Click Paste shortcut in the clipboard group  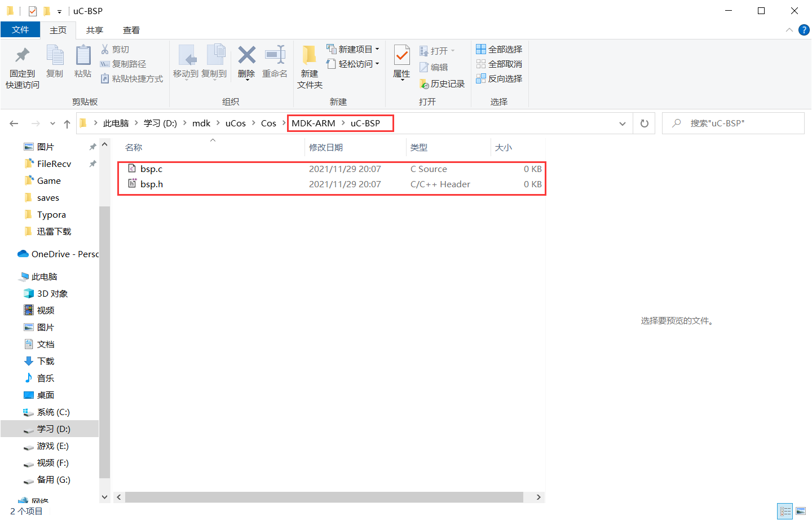click(132, 79)
